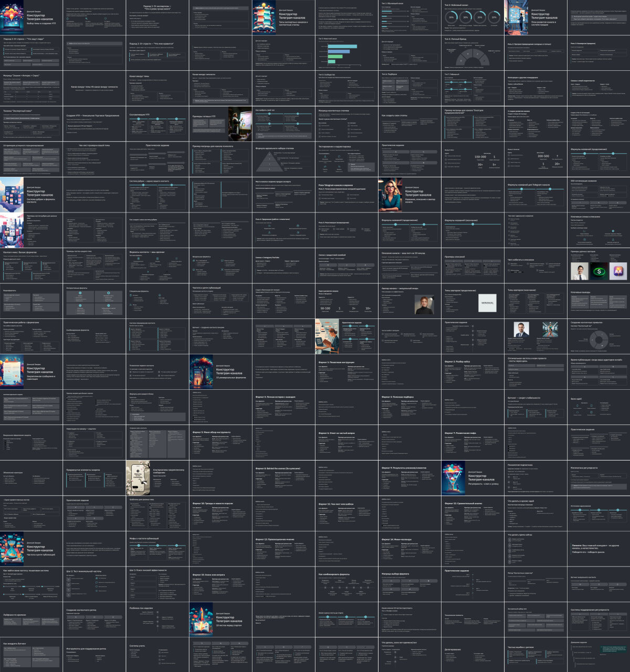Open 'Частота и ритм публикаций' title slide
This screenshot has height=672, width=630.
(x=31, y=549)
